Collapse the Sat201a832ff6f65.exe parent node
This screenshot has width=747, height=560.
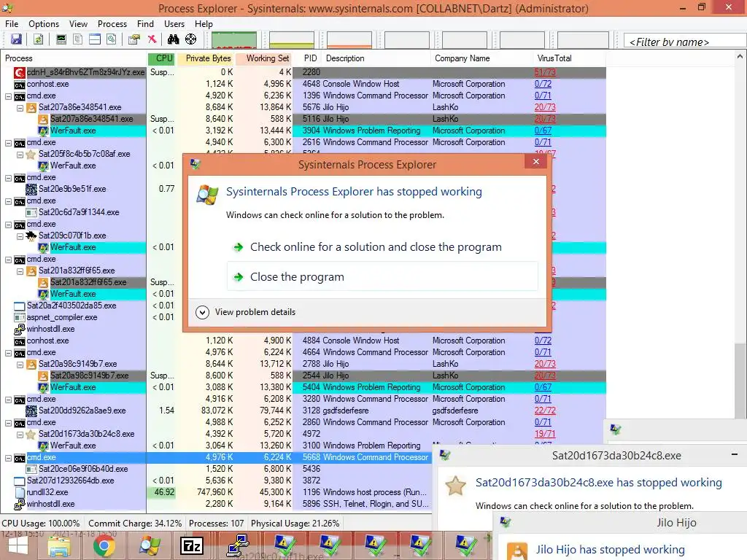(x=20, y=271)
